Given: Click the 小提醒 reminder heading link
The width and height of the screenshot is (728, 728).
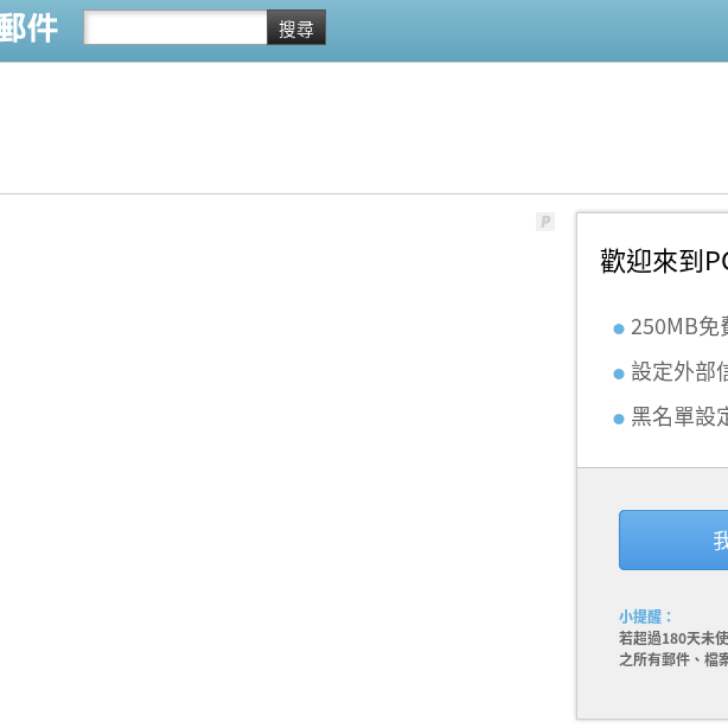Looking at the screenshot, I should (x=638, y=617).
